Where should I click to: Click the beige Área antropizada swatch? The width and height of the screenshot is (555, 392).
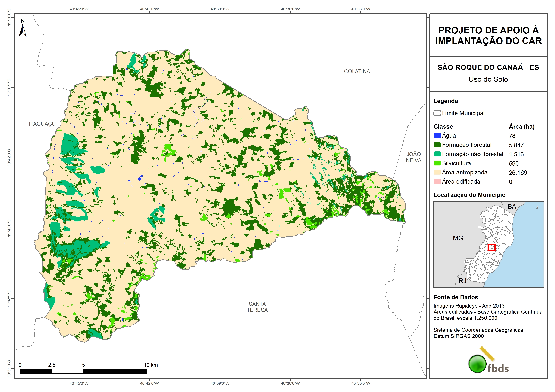(437, 172)
